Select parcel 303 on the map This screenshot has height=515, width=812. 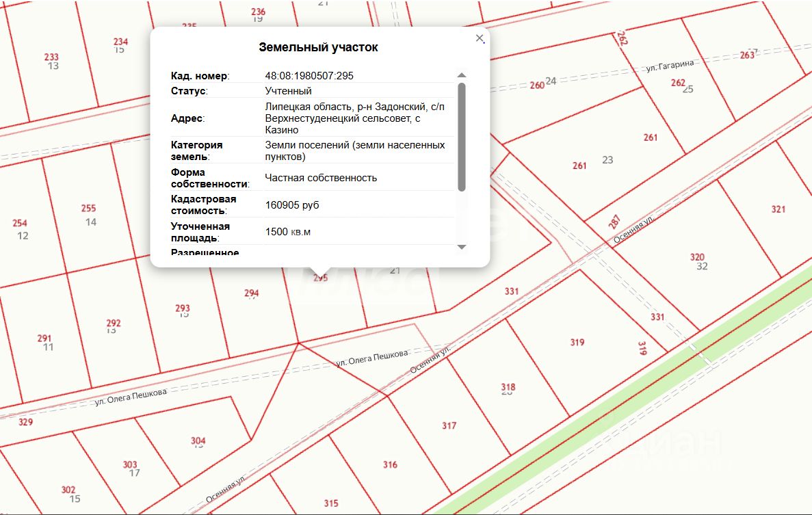coord(130,464)
